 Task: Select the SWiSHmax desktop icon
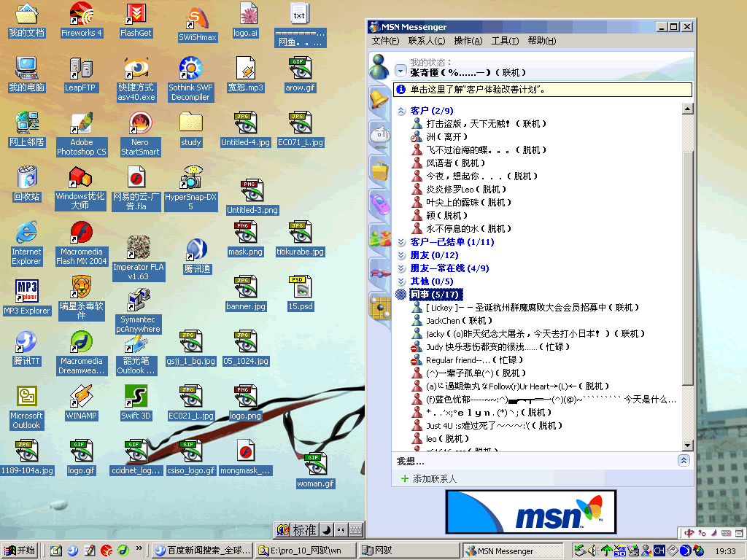click(x=197, y=24)
